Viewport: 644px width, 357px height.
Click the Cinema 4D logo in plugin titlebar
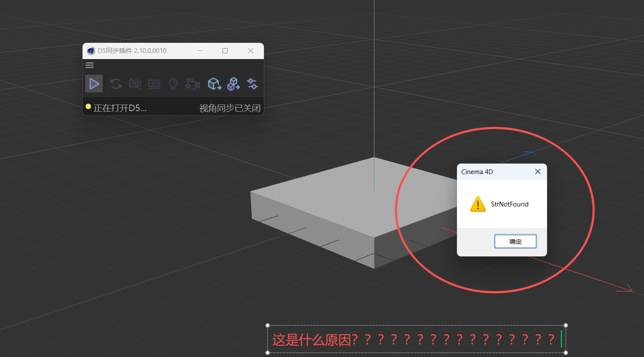(91, 51)
